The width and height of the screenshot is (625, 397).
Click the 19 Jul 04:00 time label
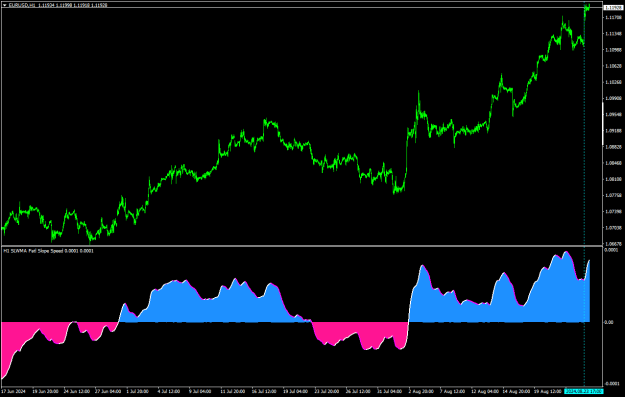click(x=295, y=391)
